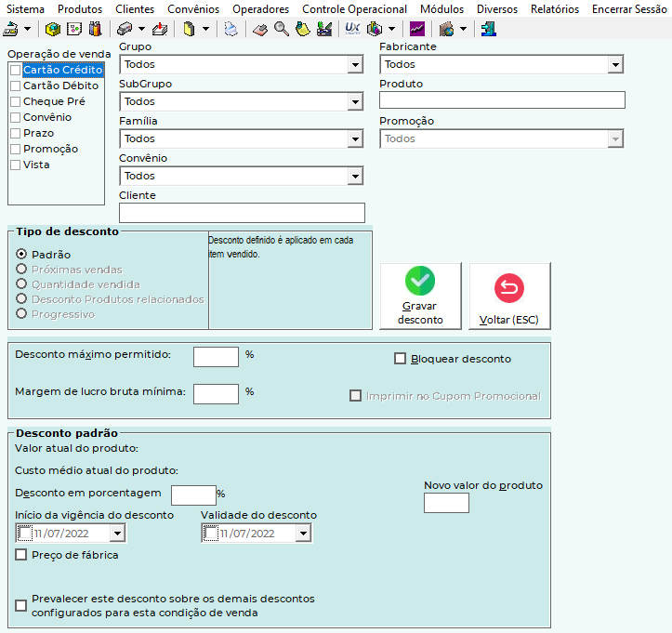Open the Clientes menu
This screenshot has width=672, height=633.
coord(135,9)
